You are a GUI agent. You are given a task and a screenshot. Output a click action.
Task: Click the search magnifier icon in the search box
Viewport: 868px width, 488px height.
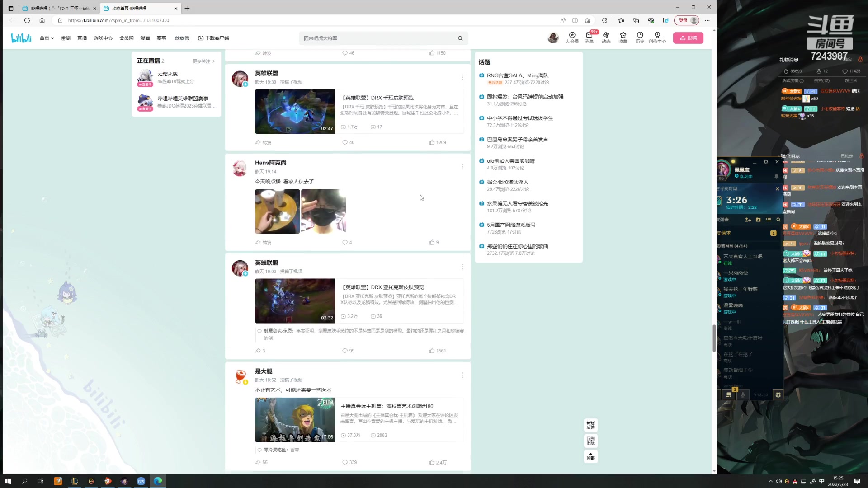[460, 38]
